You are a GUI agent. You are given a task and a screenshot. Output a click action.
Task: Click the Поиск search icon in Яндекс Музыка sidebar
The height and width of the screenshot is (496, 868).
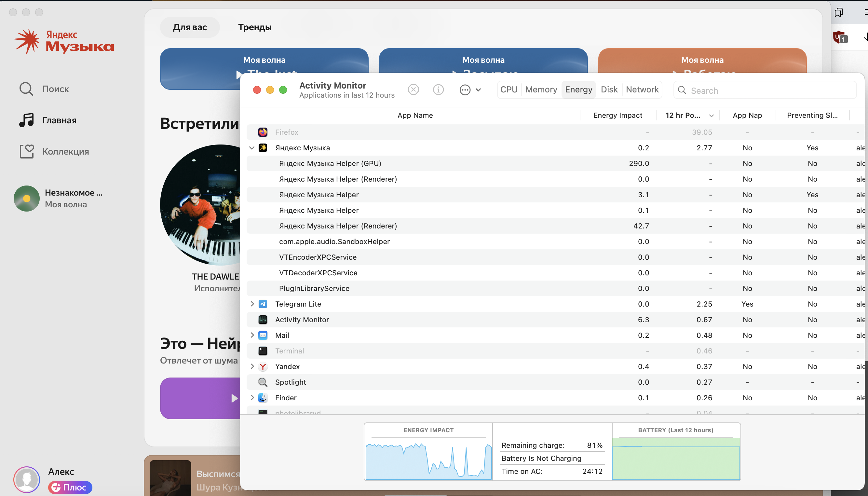pos(26,89)
